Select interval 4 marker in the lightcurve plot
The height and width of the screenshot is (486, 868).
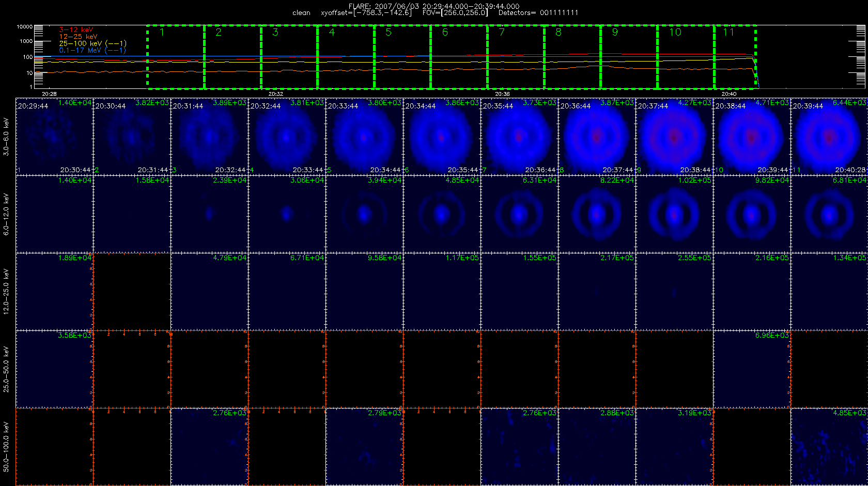click(332, 33)
